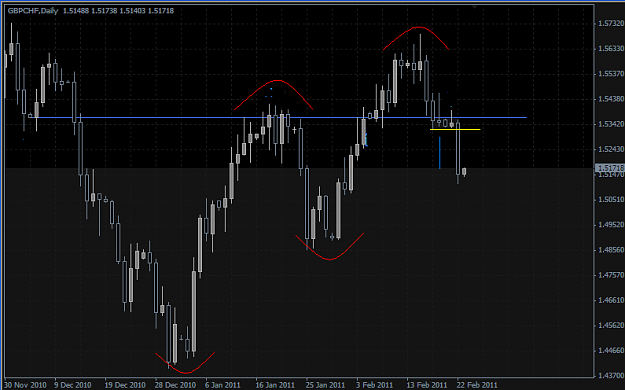Click the 28 Dec 2010 date label
The image size is (625, 390).
tap(175, 385)
